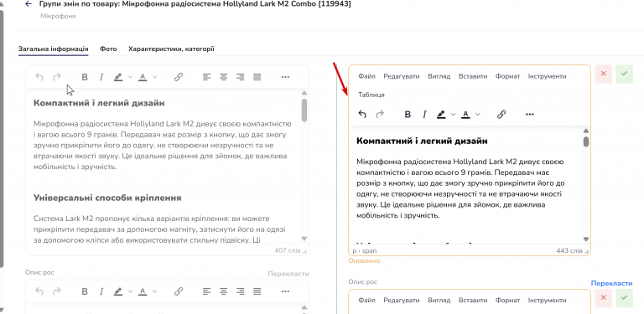Reject the updated description with red X
644x314 pixels.
tap(604, 74)
